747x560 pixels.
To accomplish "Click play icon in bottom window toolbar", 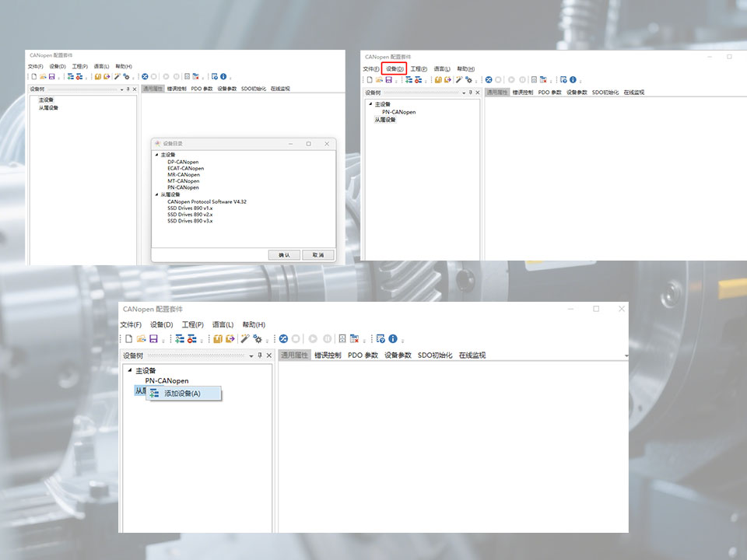I will point(313,338).
